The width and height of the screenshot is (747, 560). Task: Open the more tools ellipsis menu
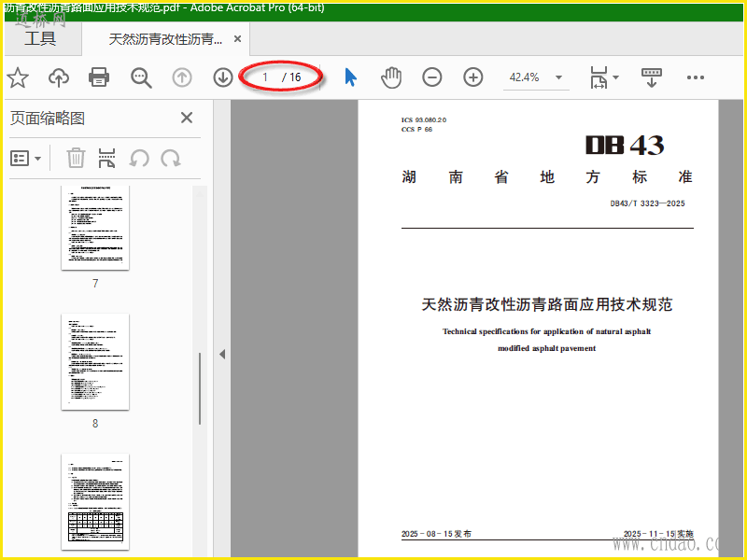pyautogui.click(x=696, y=77)
